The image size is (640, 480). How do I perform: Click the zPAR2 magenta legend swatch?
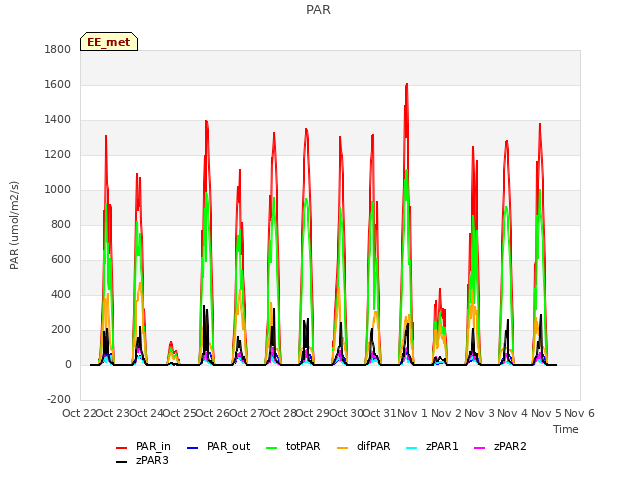point(480,448)
